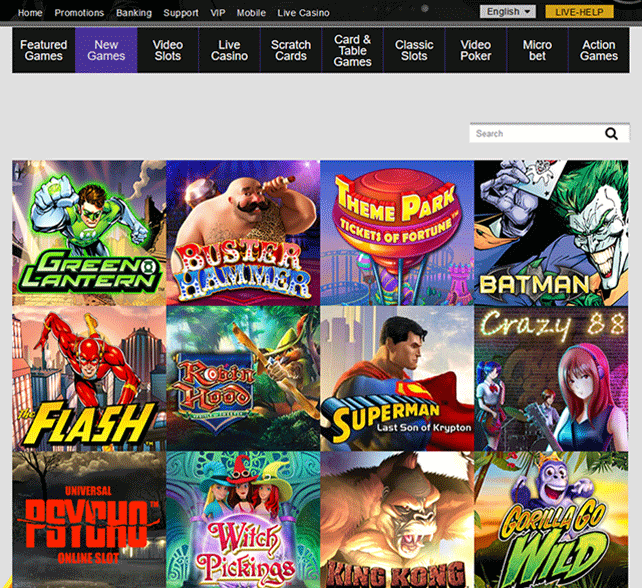This screenshot has width=642, height=588.
Task: Open the Crazy 88 game
Action: pyautogui.click(x=551, y=378)
